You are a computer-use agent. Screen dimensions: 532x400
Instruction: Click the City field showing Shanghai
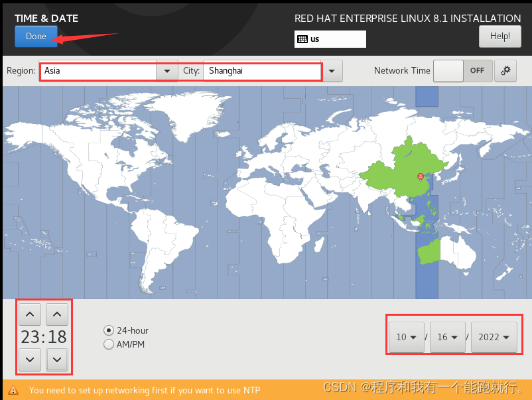(262, 71)
